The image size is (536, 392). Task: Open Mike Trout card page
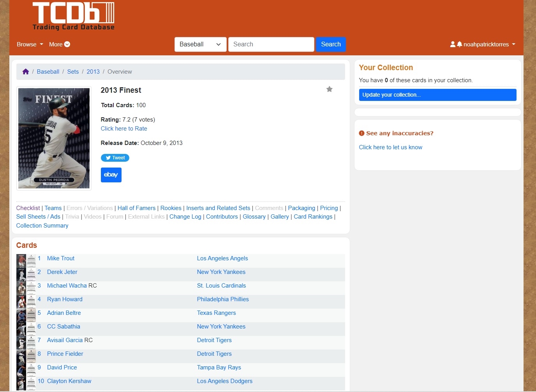[61, 258]
